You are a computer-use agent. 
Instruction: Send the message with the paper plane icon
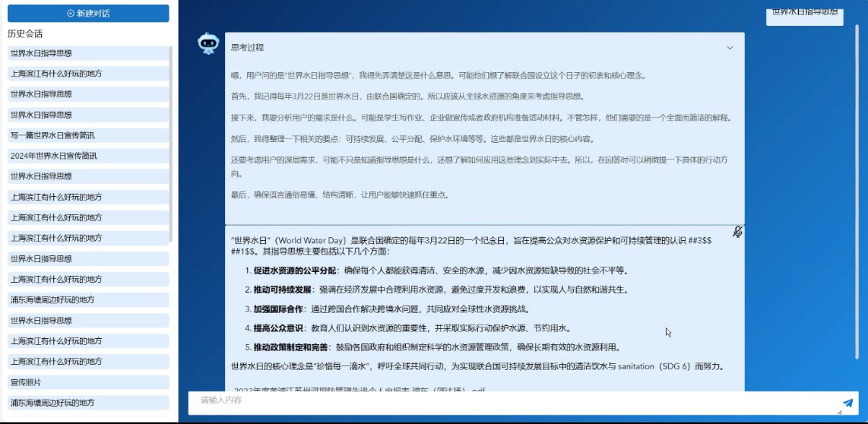[847, 403]
